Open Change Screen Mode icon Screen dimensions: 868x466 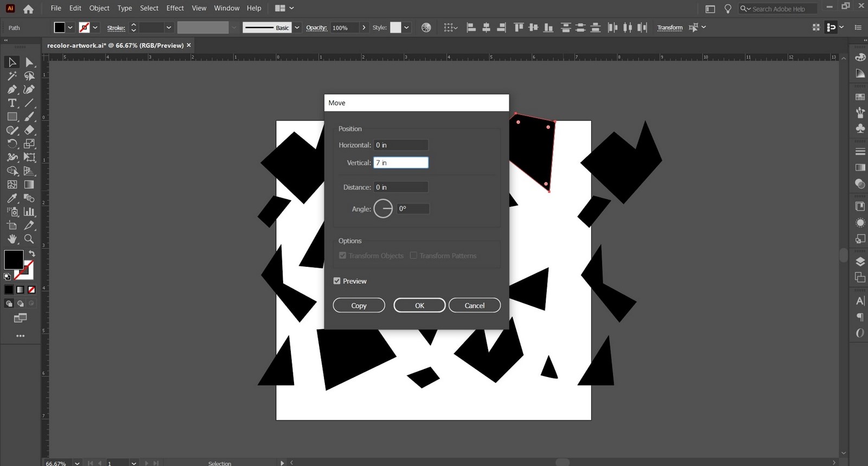pyautogui.click(x=21, y=318)
